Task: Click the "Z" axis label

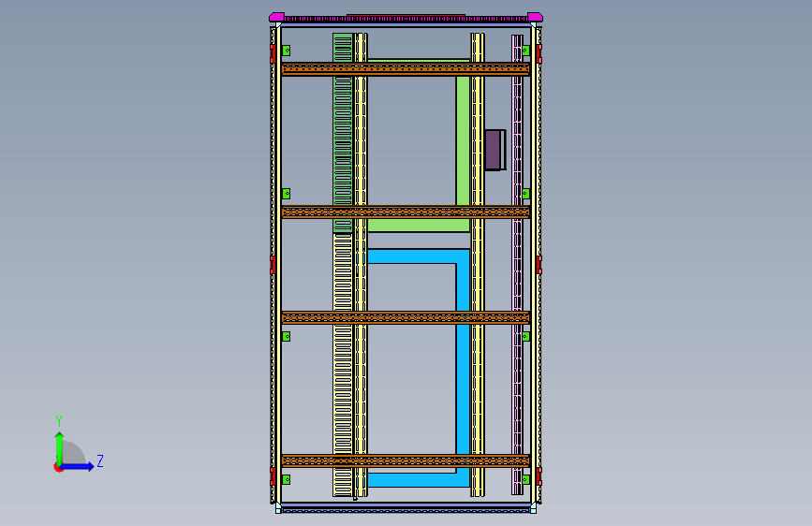Action: coord(100,460)
